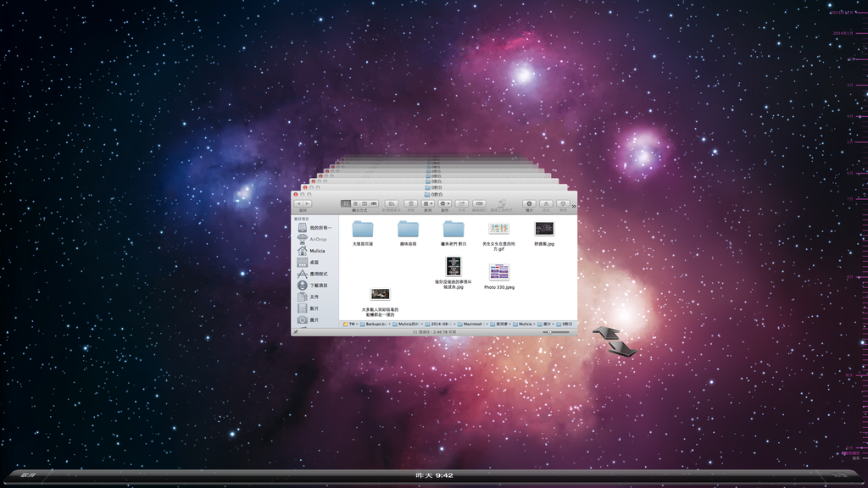Open the Arrange by dropdown in toolbar
The image size is (868, 488).
pyautogui.click(x=429, y=203)
